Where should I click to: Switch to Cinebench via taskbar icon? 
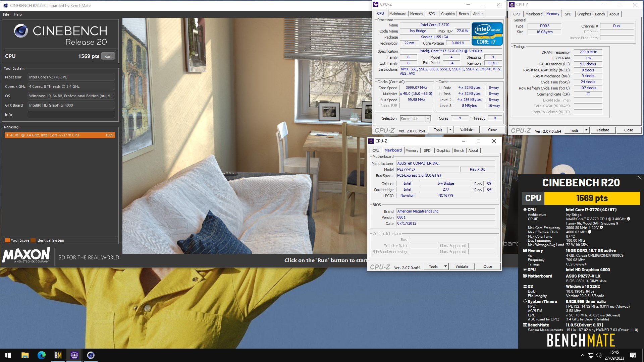tap(91, 355)
